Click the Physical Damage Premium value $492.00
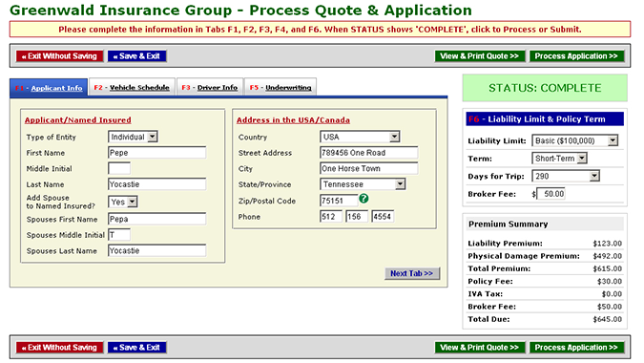This screenshot has width=644, height=363. (x=607, y=256)
